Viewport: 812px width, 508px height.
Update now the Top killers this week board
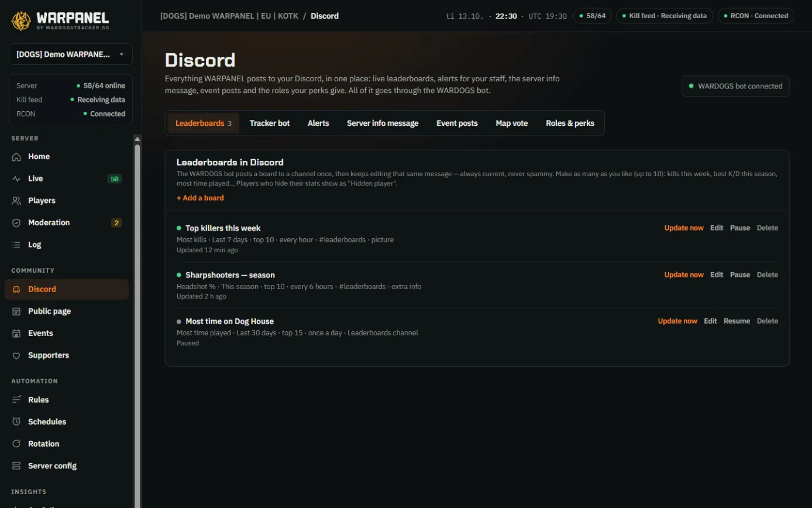tap(684, 228)
